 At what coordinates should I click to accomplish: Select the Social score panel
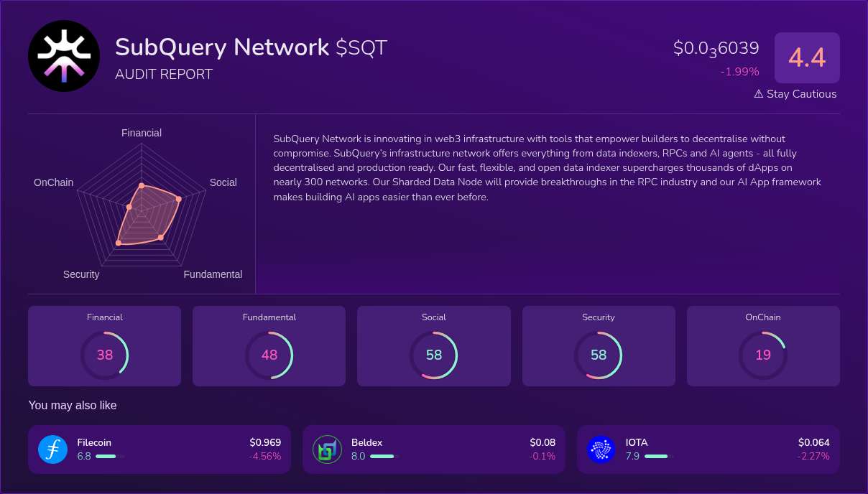tap(434, 346)
